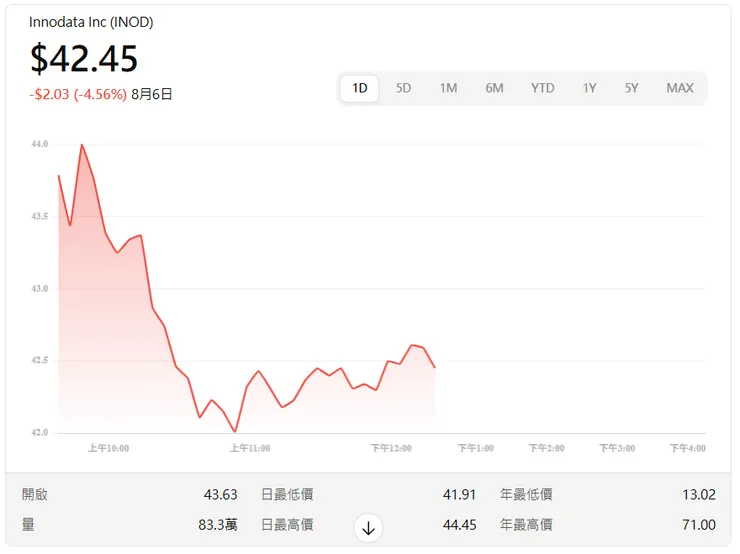Click the 年最低價 label
Viewport: 740px width, 554px height.
pos(526,495)
